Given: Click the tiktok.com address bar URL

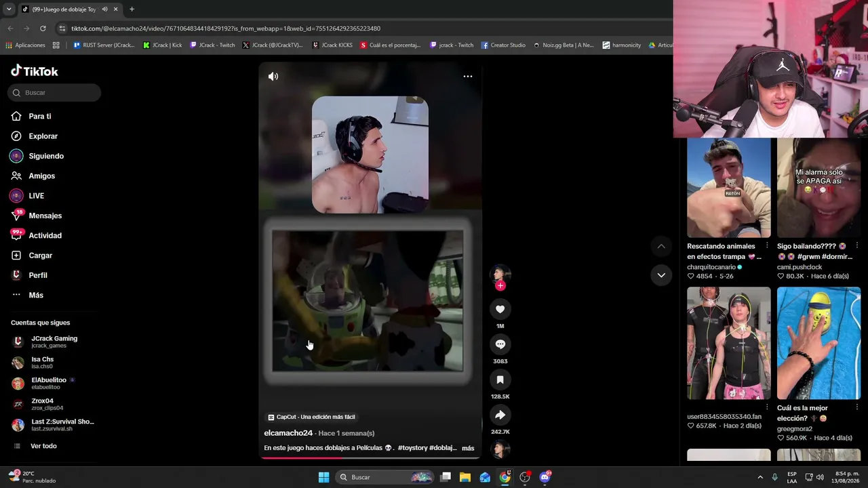Looking at the screenshot, I should click(x=226, y=28).
